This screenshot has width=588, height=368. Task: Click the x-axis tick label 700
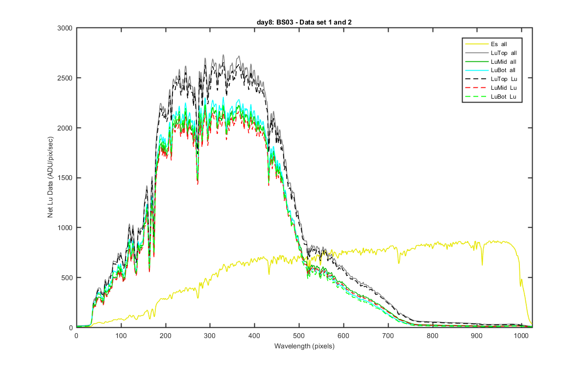point(388,336)
